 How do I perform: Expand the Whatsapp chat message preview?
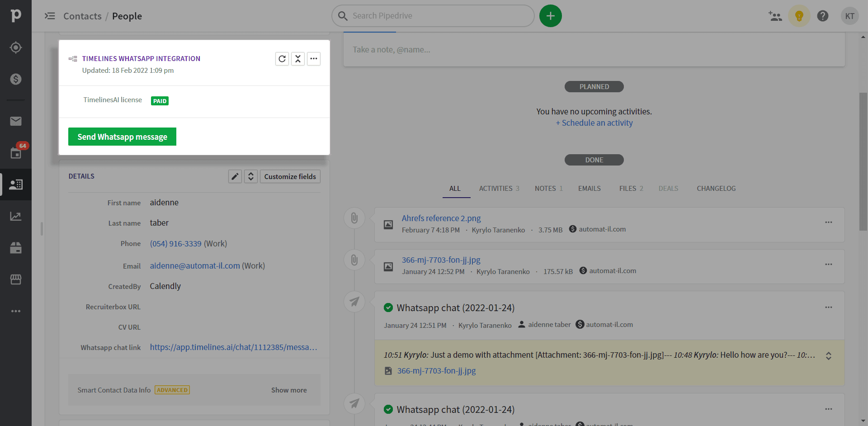coord(830,355)
